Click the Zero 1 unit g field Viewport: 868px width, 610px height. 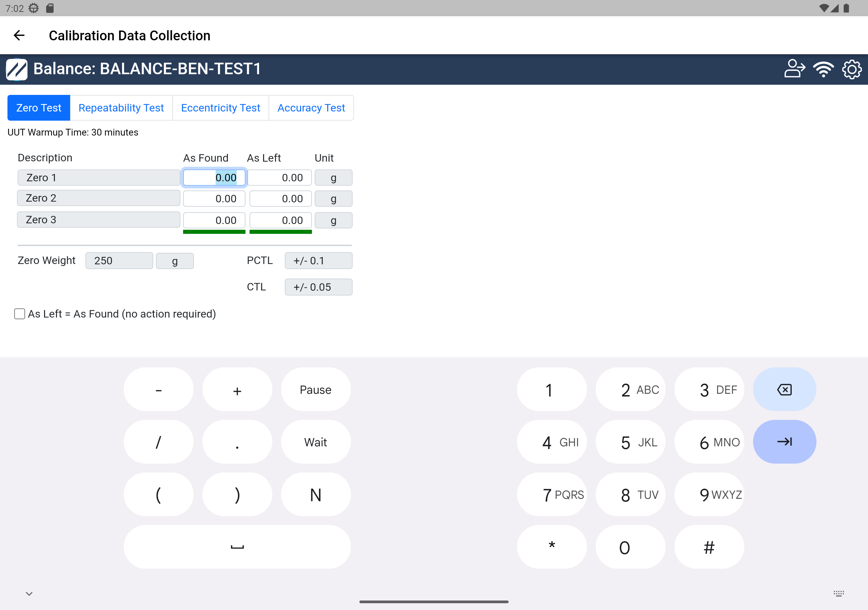coord(333,178)
